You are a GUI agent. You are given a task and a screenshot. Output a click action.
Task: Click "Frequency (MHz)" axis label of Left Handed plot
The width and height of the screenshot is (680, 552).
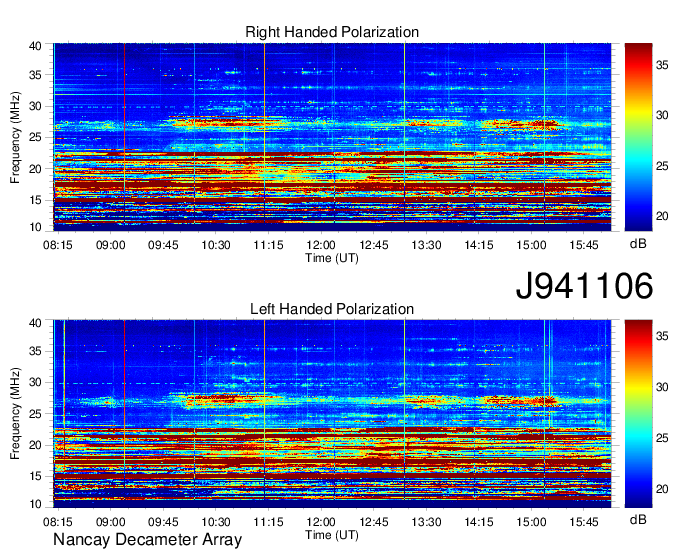[x=15, y=414]
